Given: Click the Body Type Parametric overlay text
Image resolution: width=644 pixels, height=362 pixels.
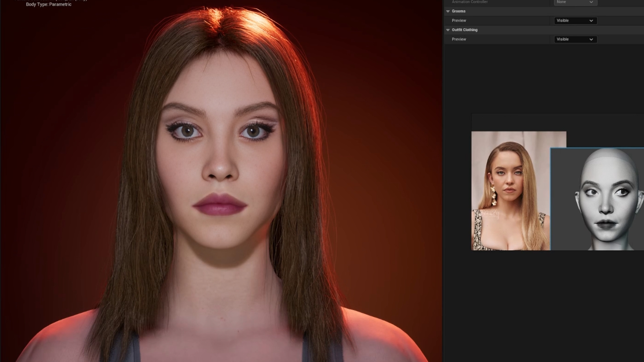Looking at the screenshot, I should (x=49, y=4).
